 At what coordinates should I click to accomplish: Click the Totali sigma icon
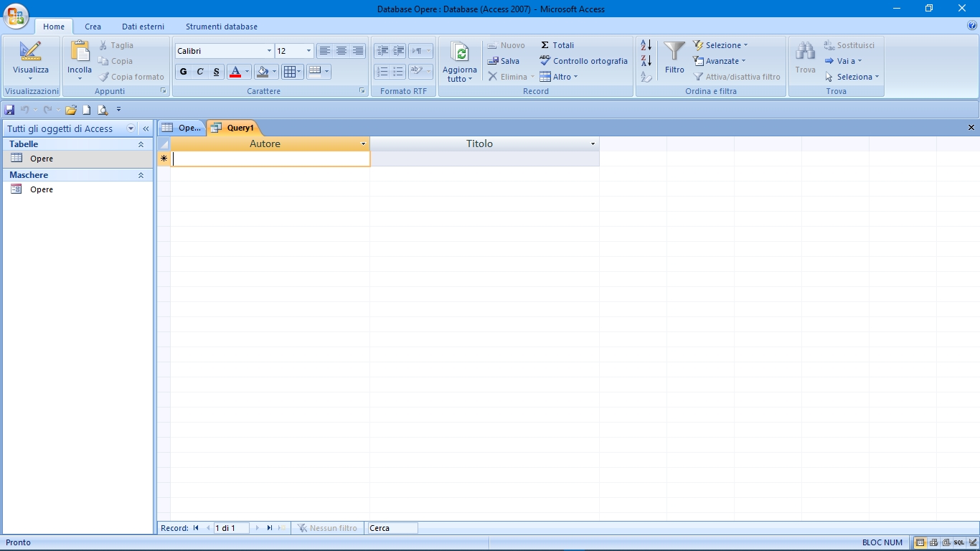(x=557, y=45)
